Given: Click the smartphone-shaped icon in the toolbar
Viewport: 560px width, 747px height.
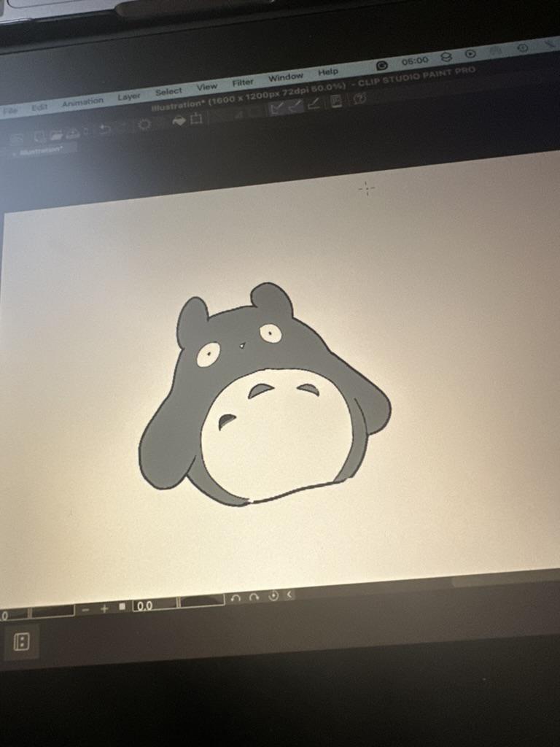Looking at the screenshot, I should [x=336, y=101].
